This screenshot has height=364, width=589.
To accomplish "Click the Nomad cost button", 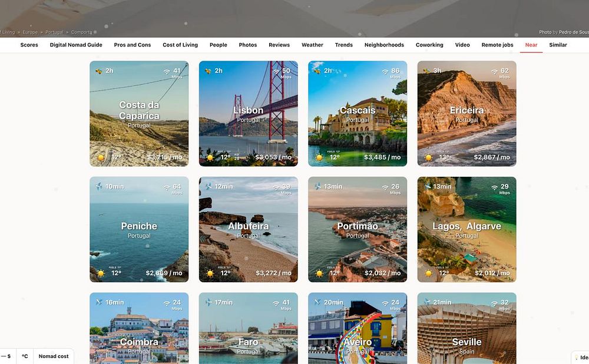I will [54, 356].
